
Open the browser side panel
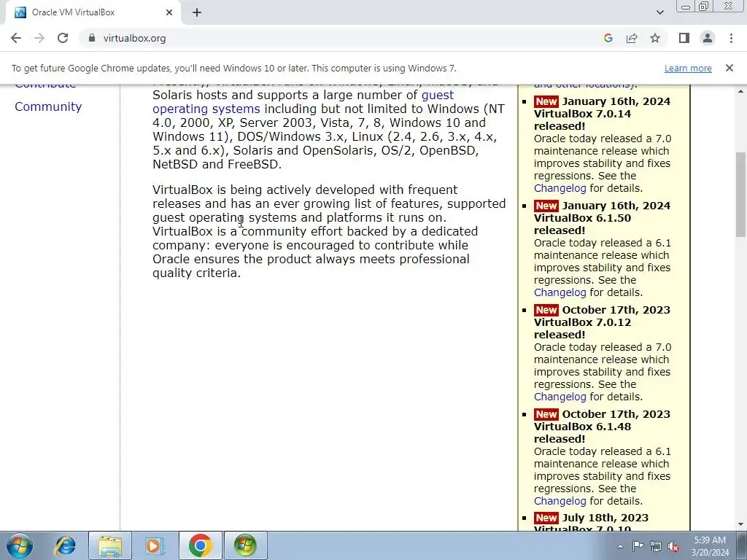click(684, 38)
